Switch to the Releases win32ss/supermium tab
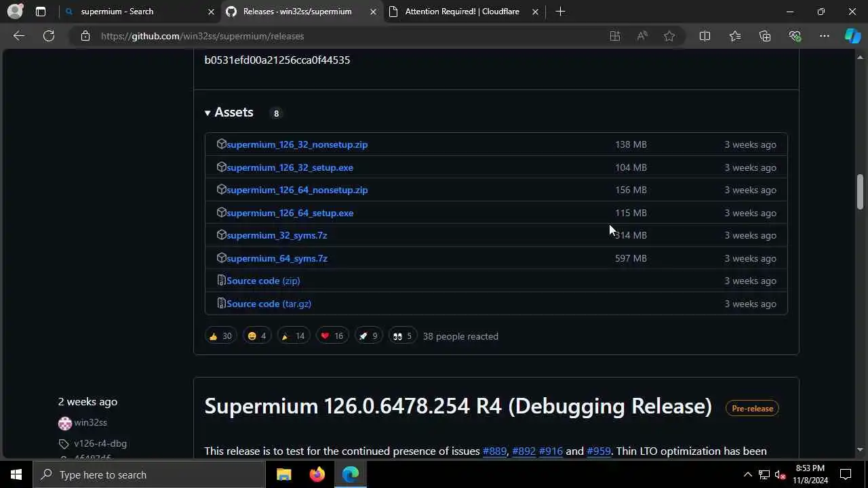This screenshot has width=868, height=488. coord(301,12)
